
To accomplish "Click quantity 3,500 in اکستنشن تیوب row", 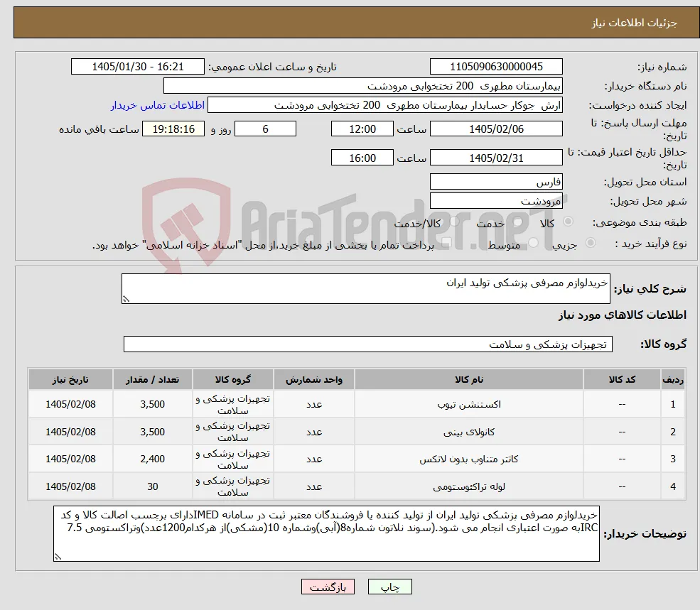I will point(152,404).
